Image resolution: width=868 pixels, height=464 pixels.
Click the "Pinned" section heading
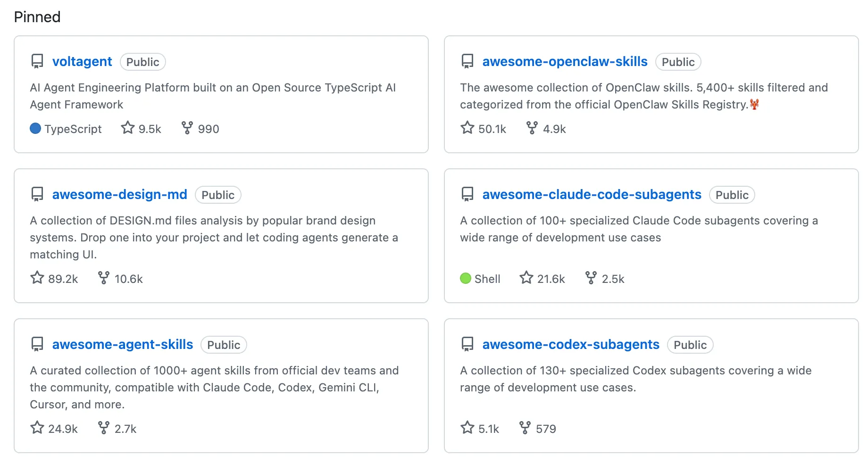pyautogui.click(x=37, y=17)
